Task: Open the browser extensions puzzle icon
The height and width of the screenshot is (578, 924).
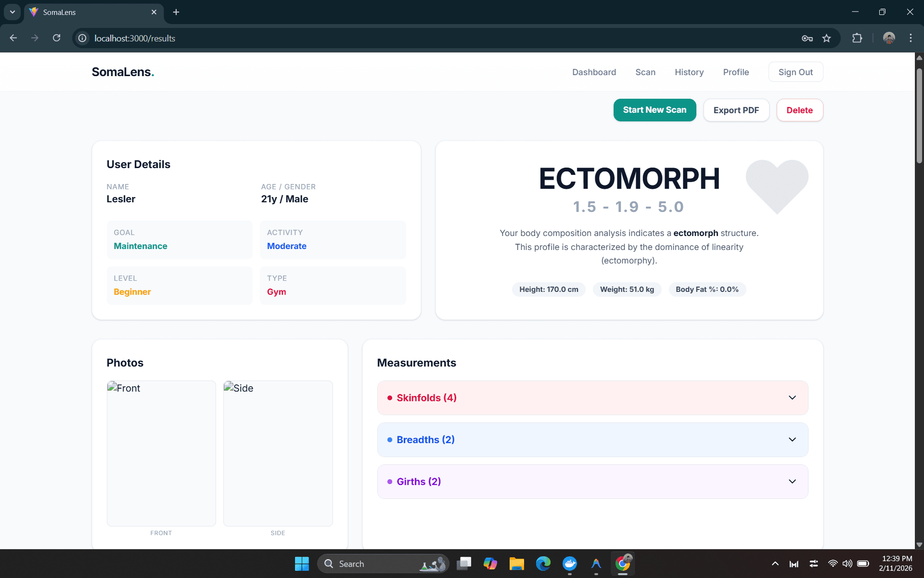Action: tap(857, 38)
